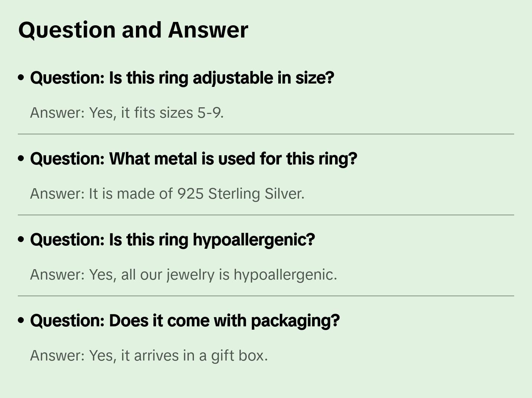Viewport: 532px width, 398px height.
Task: Click the words "Sterling Silver" in the answer
Action: 256,194
